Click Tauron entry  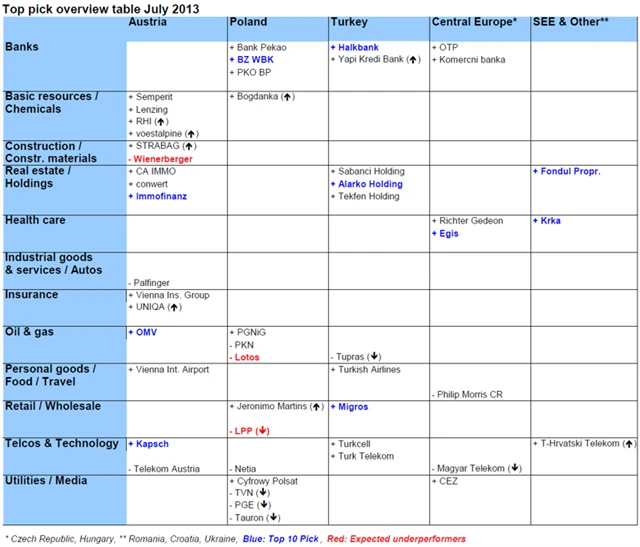(x=255, y=518)
